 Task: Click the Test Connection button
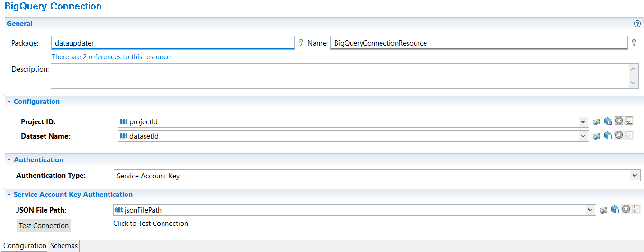click(x=44, y=225)
